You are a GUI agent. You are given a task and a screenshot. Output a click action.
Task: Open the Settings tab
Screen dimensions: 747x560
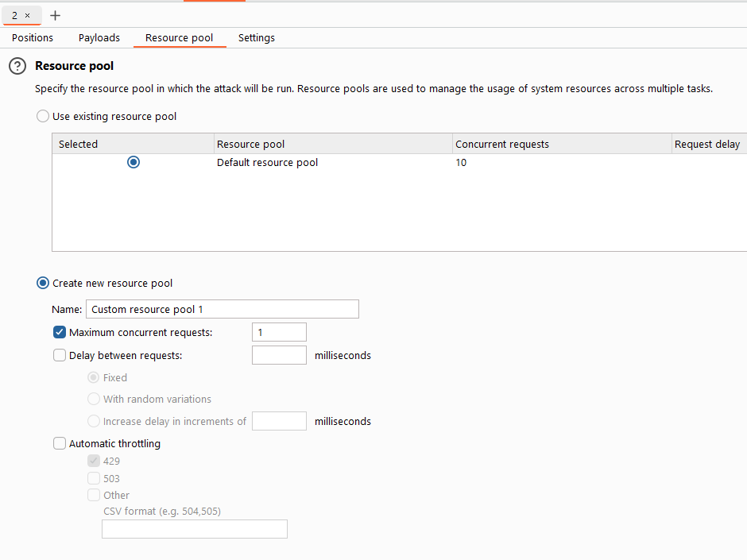click(x=257, y=37)
